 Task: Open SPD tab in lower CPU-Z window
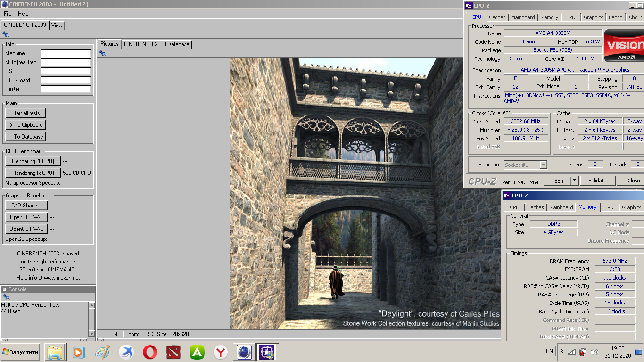click(609, 207)
